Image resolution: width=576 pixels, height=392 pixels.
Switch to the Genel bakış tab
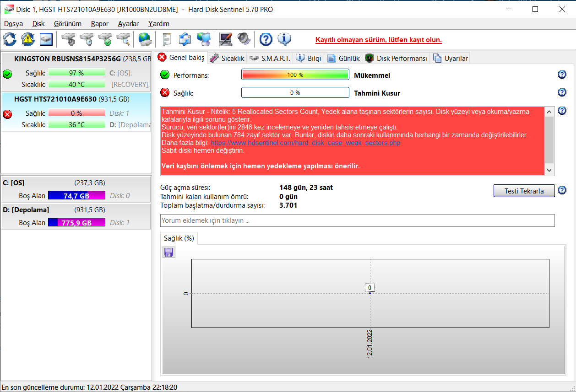(x=181, y=58)
